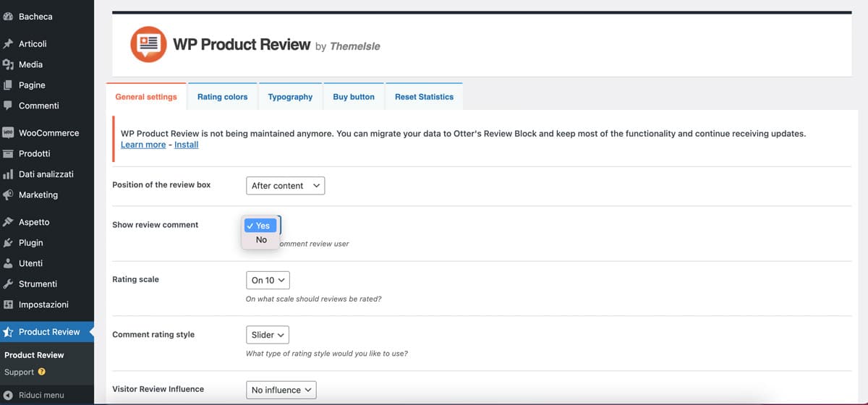Click the Product Review star icon
The width and height of the screenshot is (868, 405).
9,332
